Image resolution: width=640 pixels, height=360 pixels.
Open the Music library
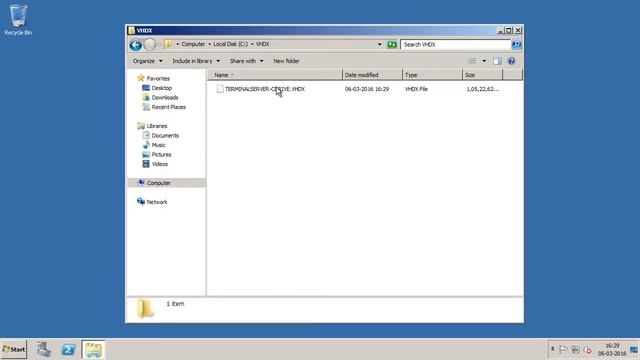158,145
